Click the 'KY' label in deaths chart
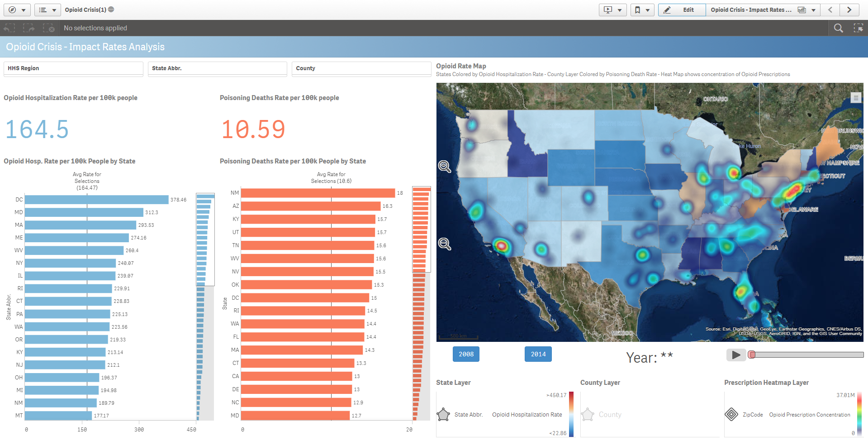This screenshot has height=441, width=868. (236, 219)
